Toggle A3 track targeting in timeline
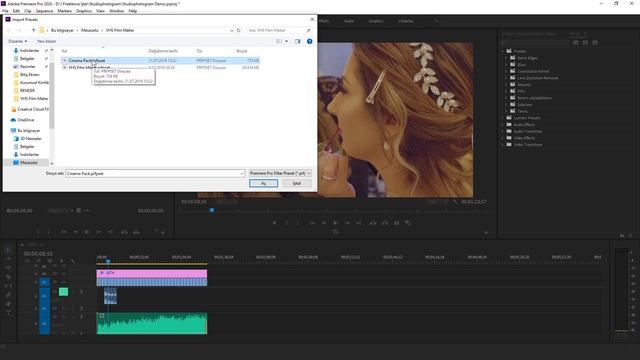The image size is (640, 360). (44, 324)
